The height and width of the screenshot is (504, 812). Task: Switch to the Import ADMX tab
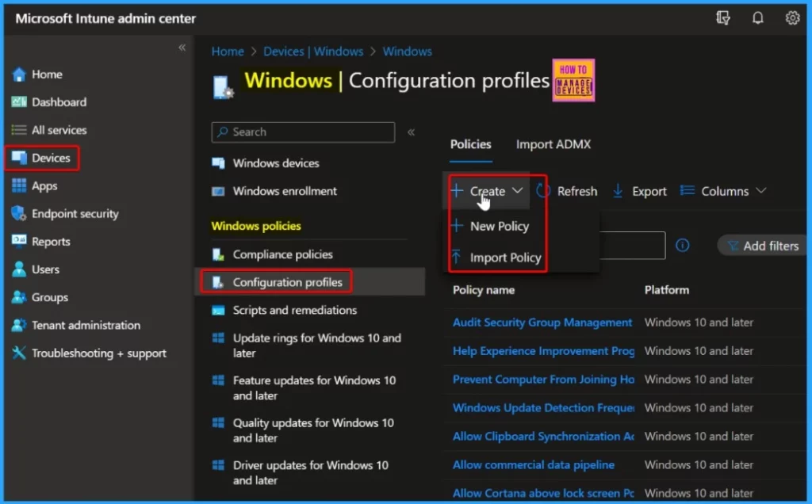pyautogui.click(x=553, y=144)
